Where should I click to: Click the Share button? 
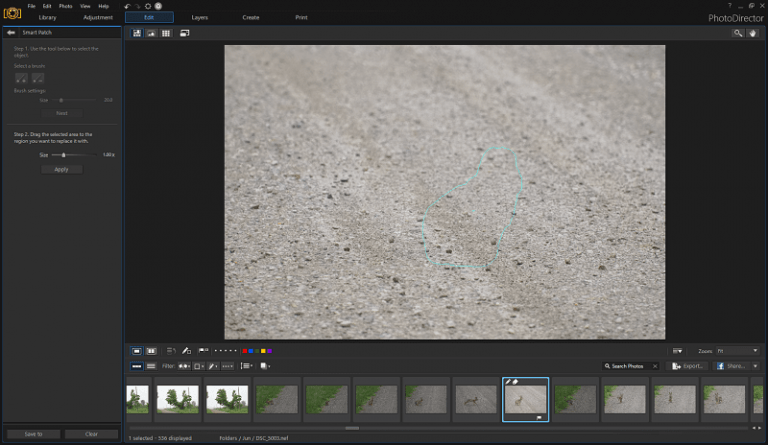[731, 366]
